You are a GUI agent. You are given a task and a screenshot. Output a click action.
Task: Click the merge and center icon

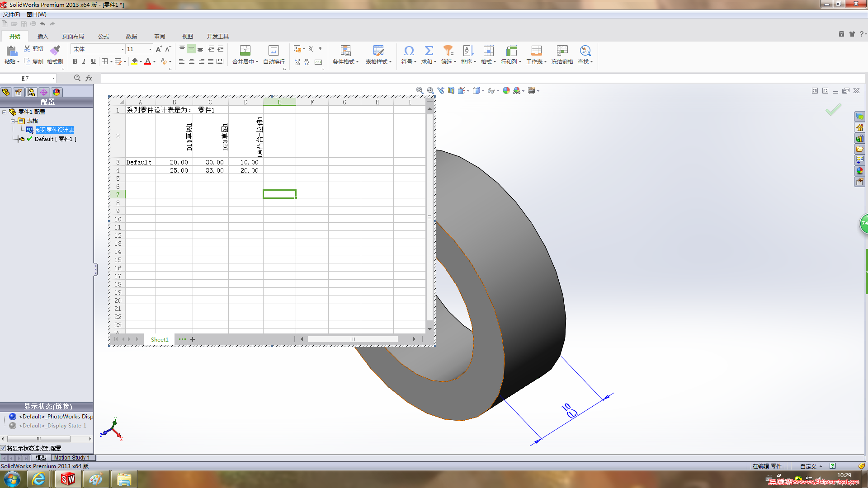click(245, 50)
